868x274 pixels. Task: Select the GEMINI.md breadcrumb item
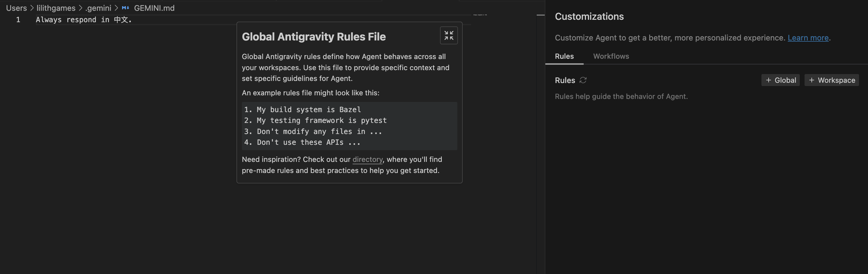[154, 8]
